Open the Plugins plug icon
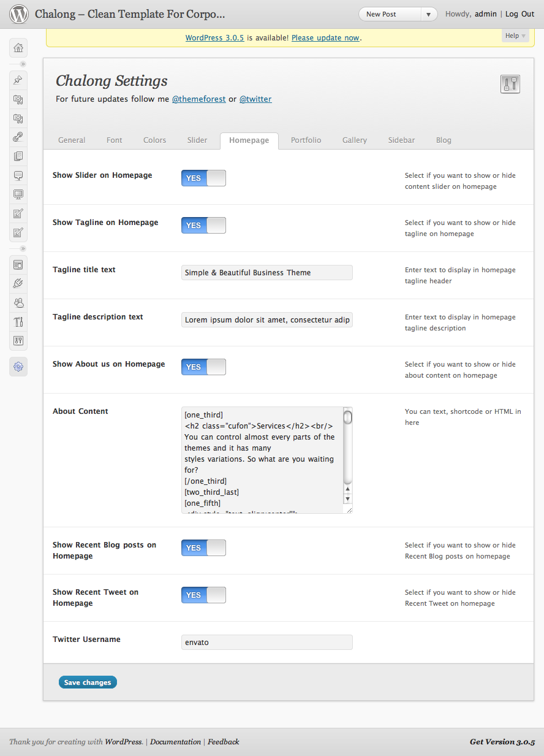This screenshot has height=756, width=544. (x=18, y=283)
